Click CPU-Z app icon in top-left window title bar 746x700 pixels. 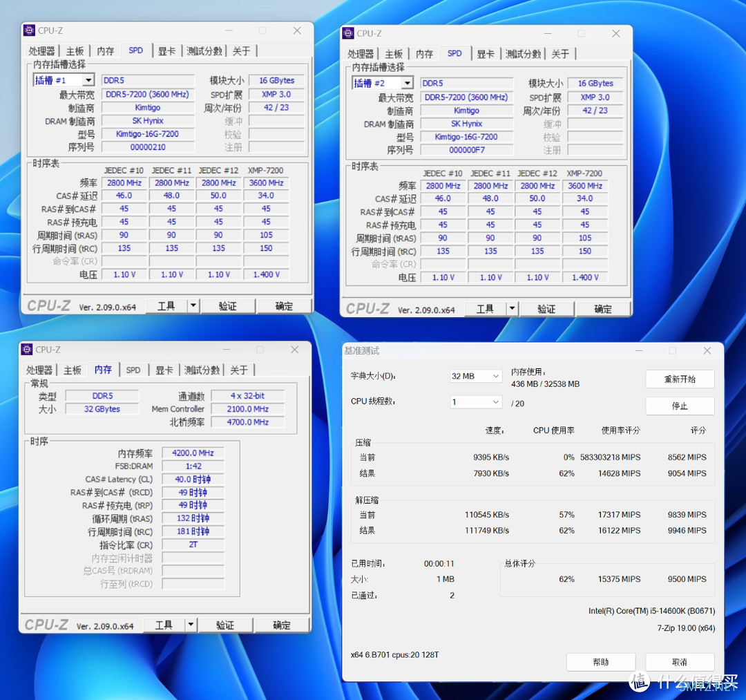click(30, 30)
